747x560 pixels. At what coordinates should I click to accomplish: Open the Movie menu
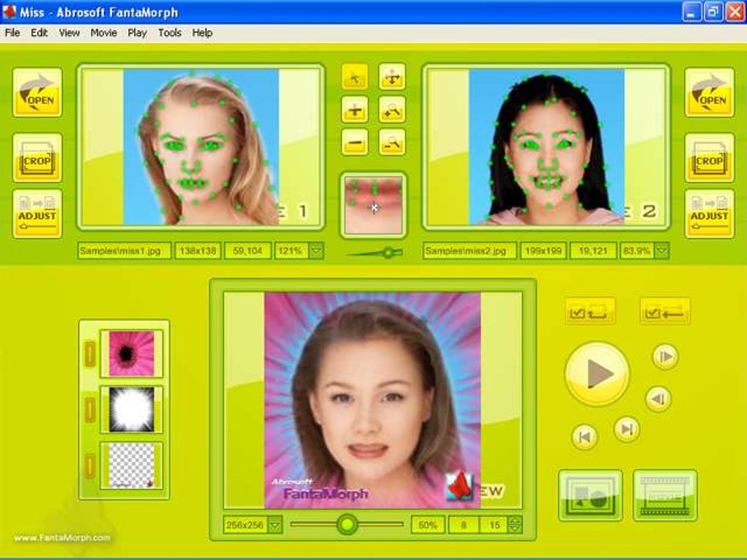103,33
